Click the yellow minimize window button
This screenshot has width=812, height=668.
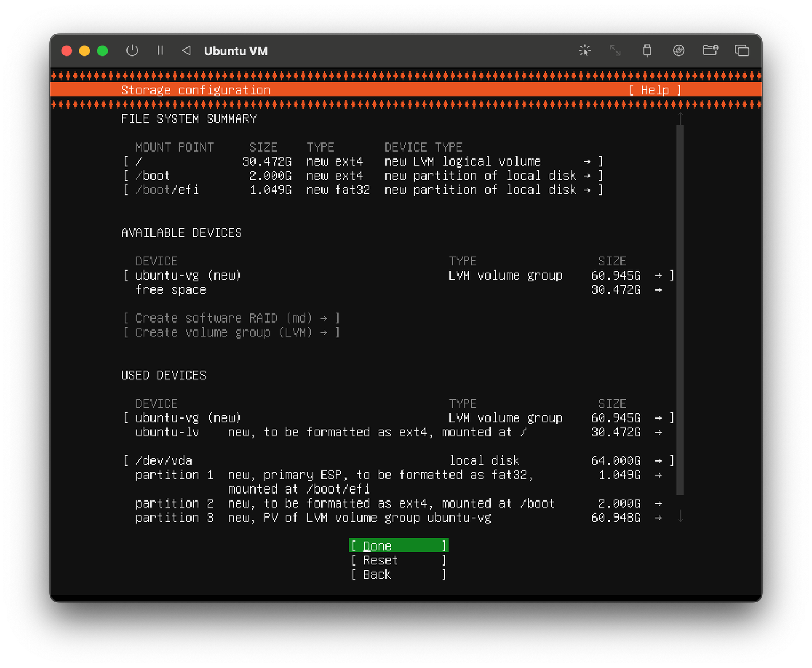click(x=85, y=51)
